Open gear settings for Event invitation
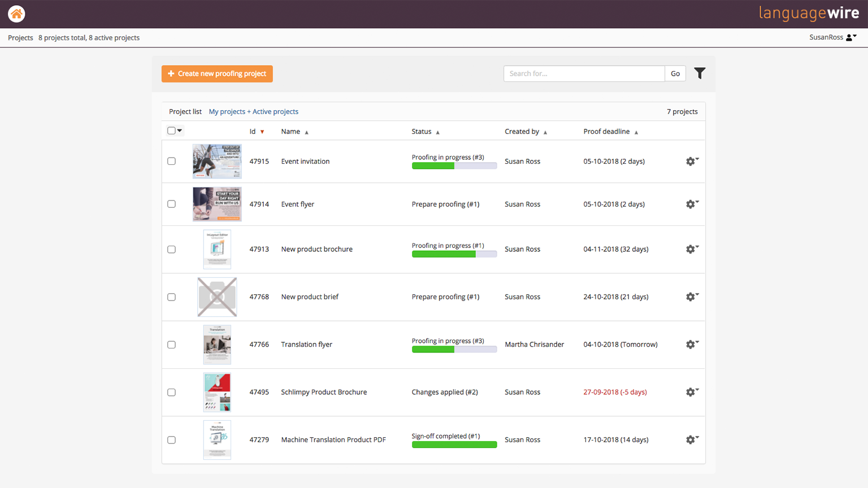The image size is (868, 488). click(x=691, y=162)
